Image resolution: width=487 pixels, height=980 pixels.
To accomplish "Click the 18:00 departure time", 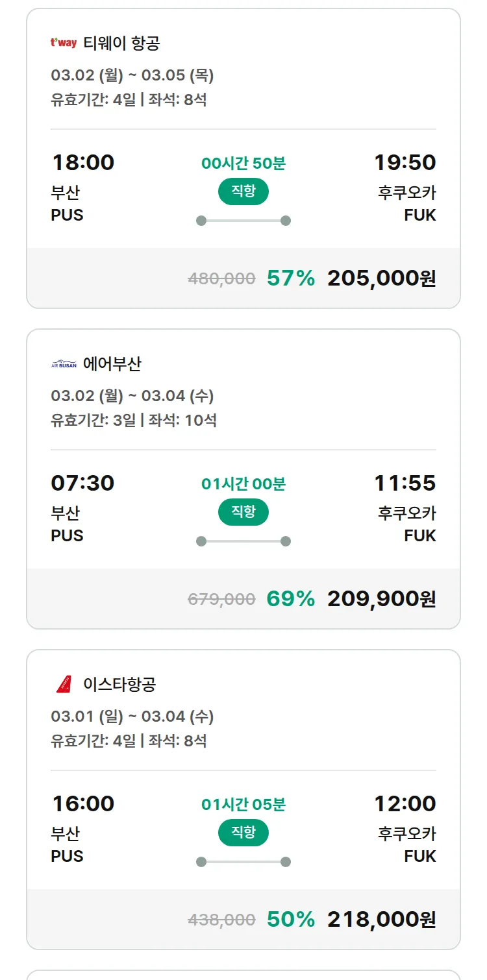I will 83,162.
